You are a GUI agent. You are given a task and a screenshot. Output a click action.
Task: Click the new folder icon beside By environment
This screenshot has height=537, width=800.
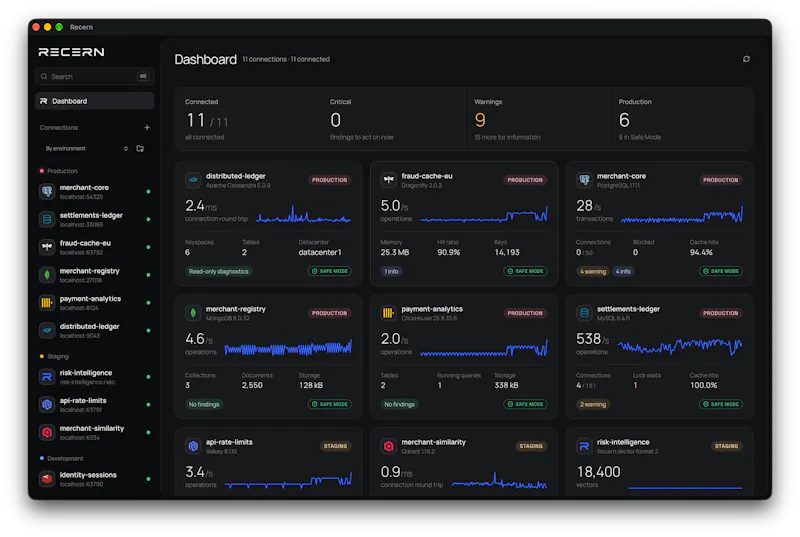(x=140, y=148)
